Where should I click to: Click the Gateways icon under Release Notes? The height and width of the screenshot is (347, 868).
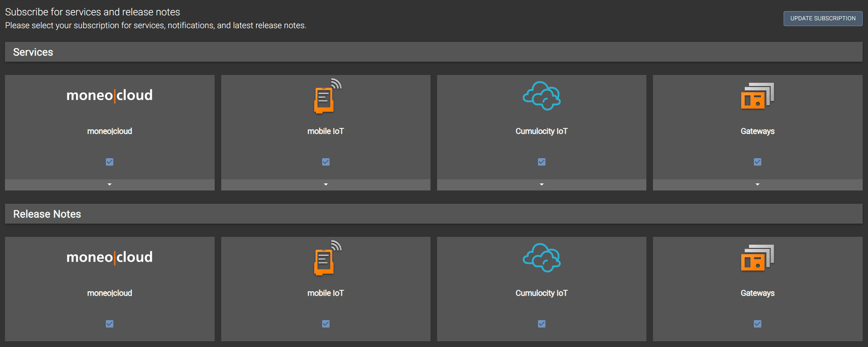[757, 258]
